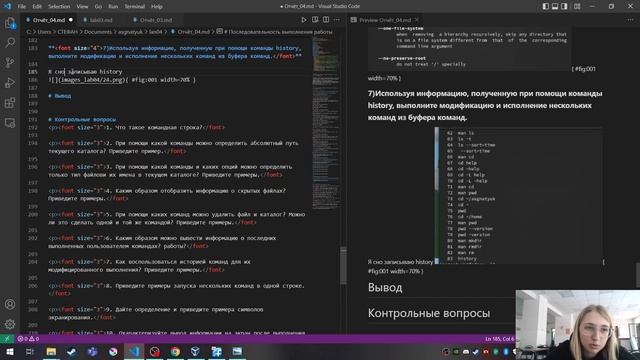
Task: Click the Ln 185 cursor position status item
Action: [500, 339]
